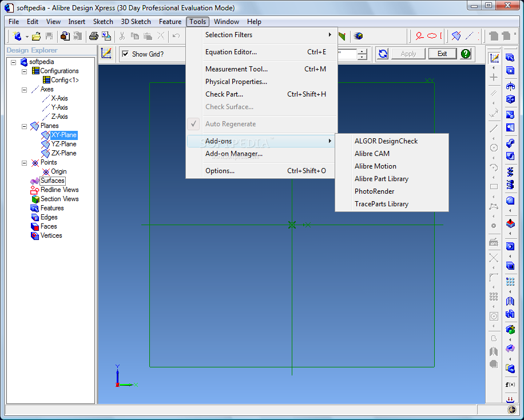Click the Fillet feature icon in right toolbar
524x420 pixels.
(510, 201)
